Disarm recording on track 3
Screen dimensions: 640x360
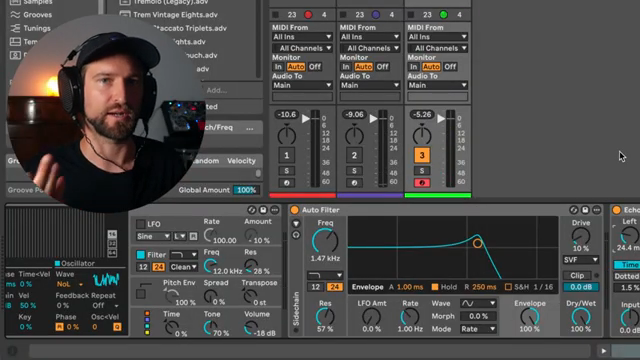tap(422, 183)
